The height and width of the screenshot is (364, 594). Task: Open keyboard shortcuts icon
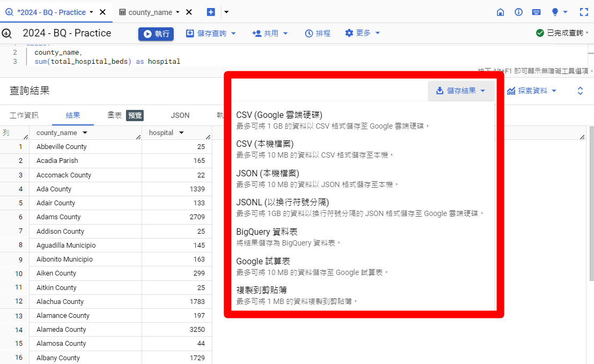click(536, 12)
